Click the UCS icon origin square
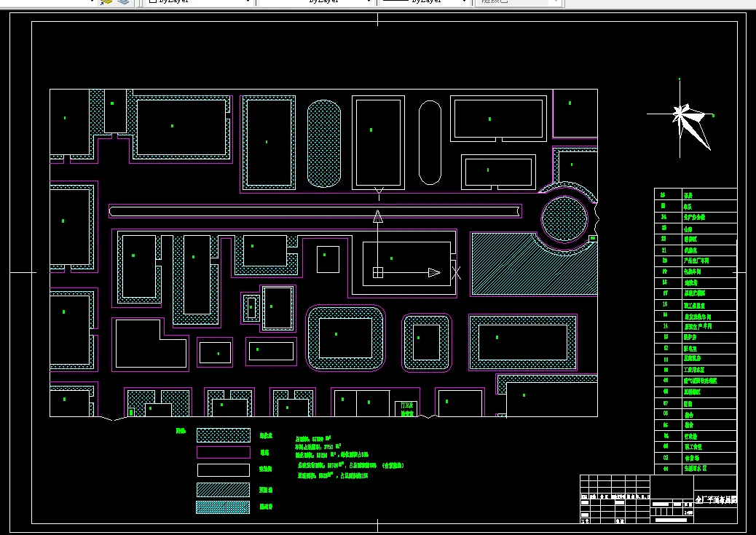This screenshot has height=535, width=756. coord(378,273)
